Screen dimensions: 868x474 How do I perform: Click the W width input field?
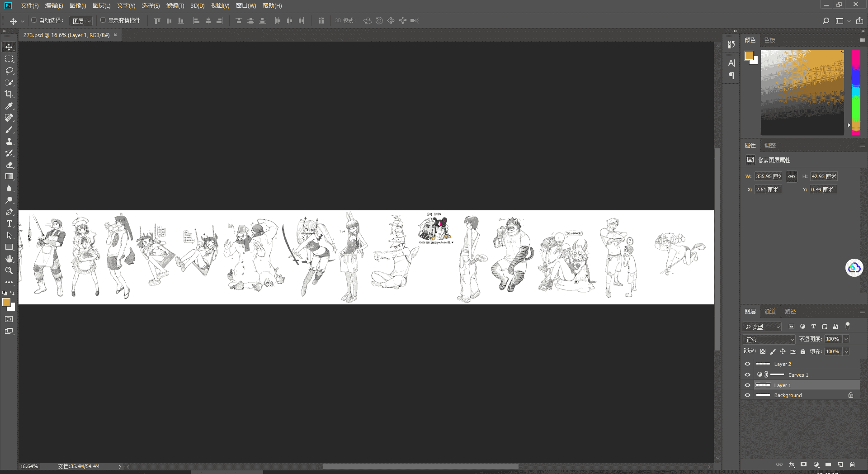768,176
